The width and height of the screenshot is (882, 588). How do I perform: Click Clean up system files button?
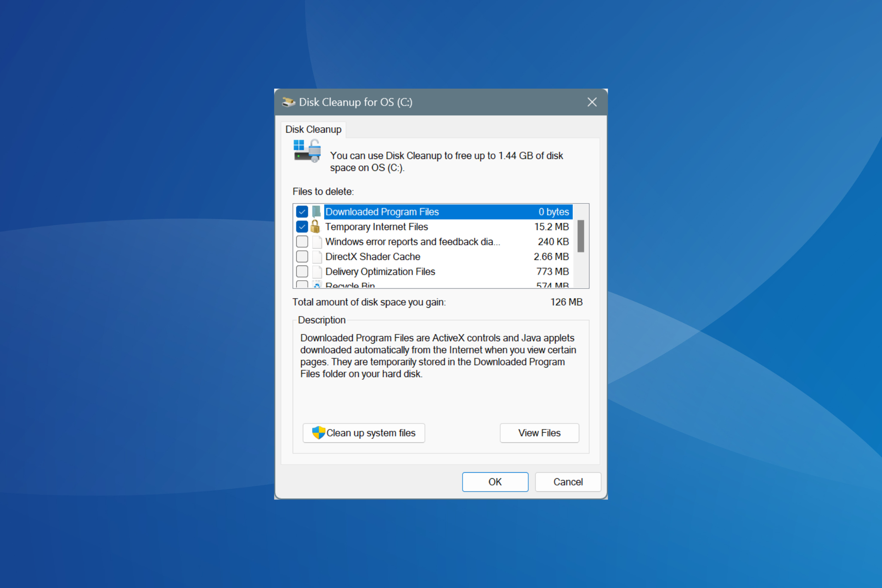(364, 433)
